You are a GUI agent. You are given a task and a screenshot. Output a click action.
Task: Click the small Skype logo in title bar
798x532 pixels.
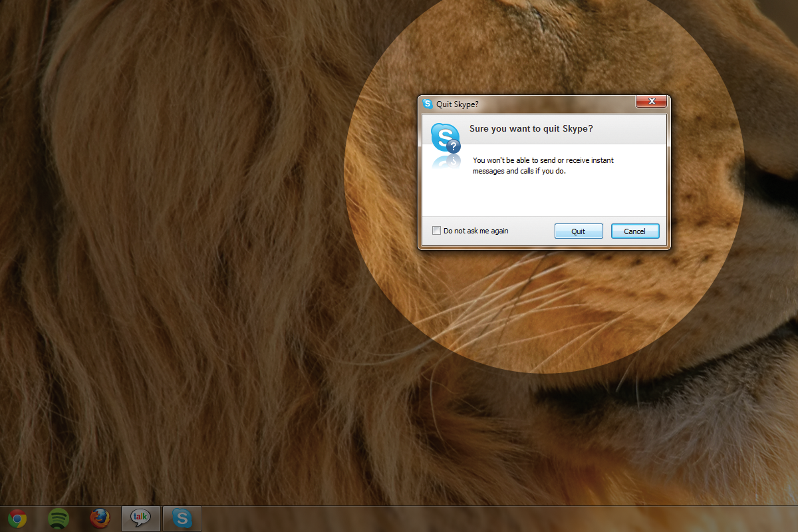[428, 104]
